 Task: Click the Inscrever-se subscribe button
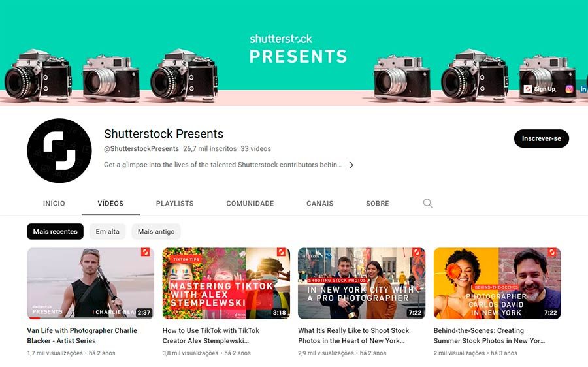point(542,138)
